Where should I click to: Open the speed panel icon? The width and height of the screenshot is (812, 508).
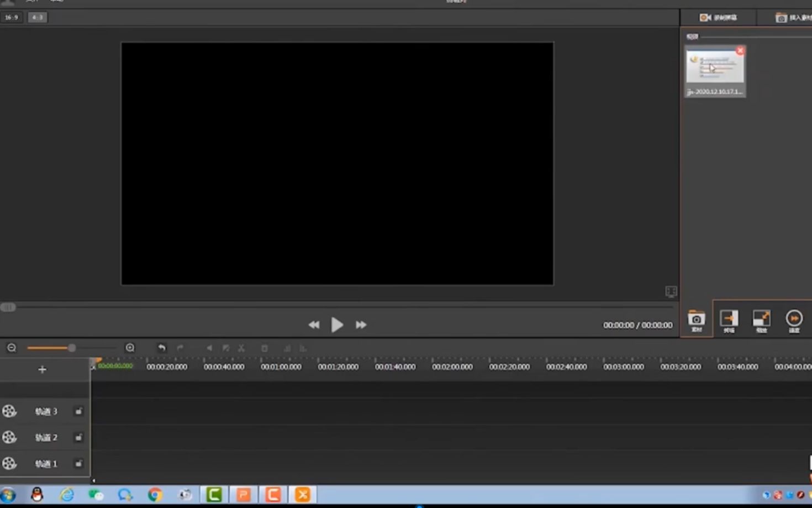click(794, 321)
